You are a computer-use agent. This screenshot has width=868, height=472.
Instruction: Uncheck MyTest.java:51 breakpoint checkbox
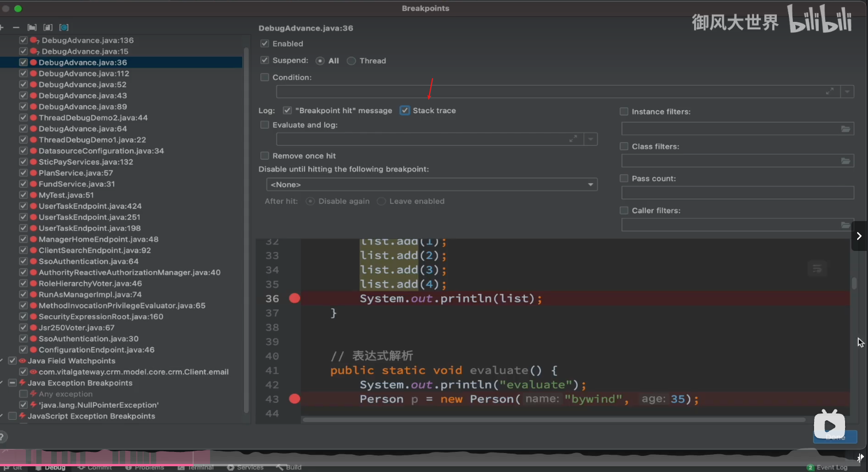click(24, 195)
